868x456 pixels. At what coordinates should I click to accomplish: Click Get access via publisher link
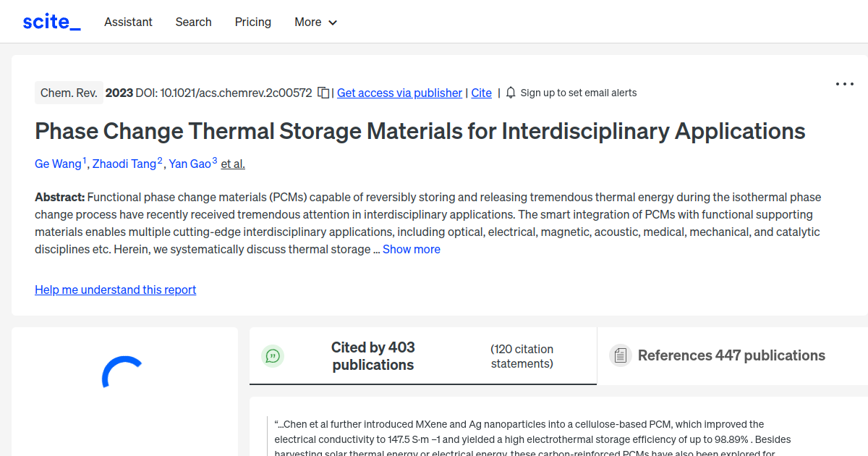pos(399,93)
